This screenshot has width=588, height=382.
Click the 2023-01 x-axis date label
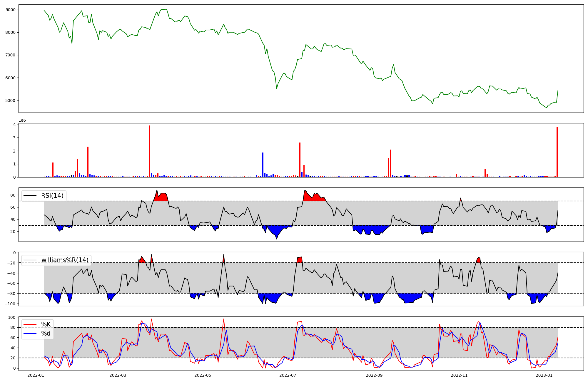click(544, 375)
